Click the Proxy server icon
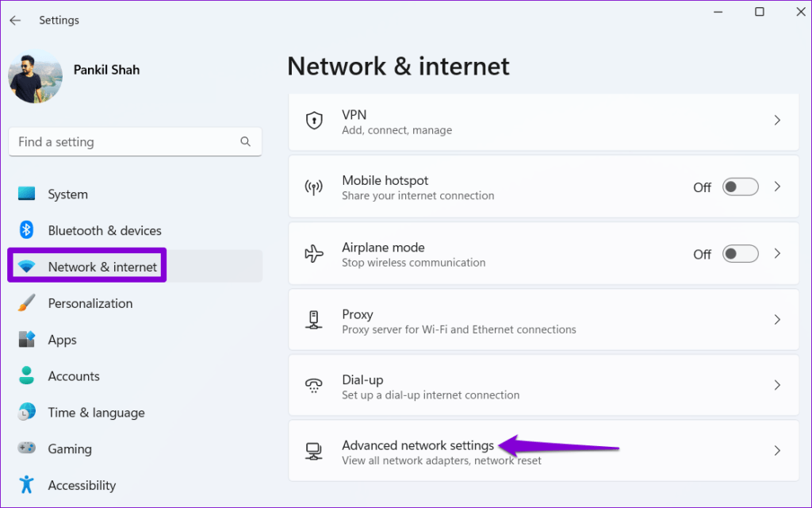The height and width of the screenshot is (508, 812). tap(315, 320)
